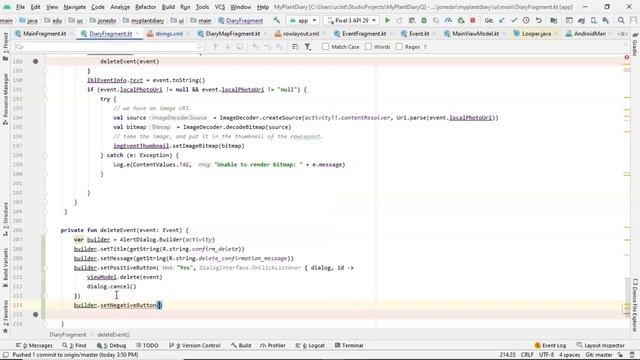This screenshot has height=360, width=640.
Task: Click deleteEvent() in bottom breadcrumb
Action: [x=113, y=335]
